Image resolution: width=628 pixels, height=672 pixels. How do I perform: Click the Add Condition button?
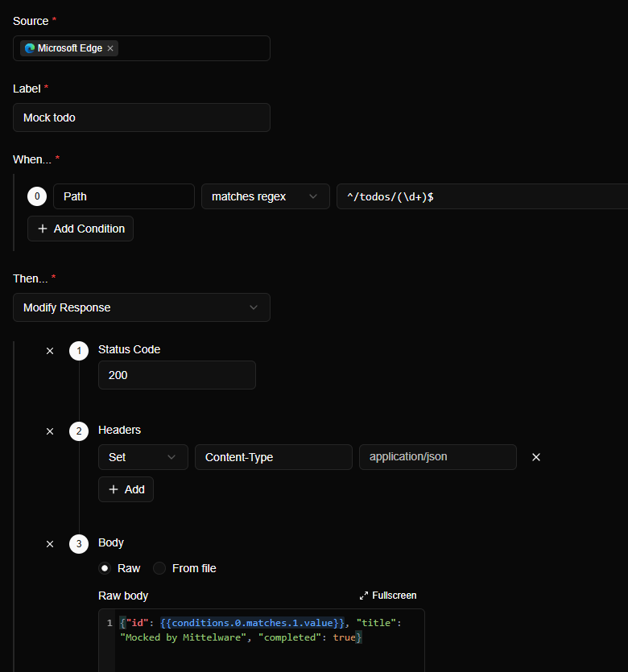(81, 229)
